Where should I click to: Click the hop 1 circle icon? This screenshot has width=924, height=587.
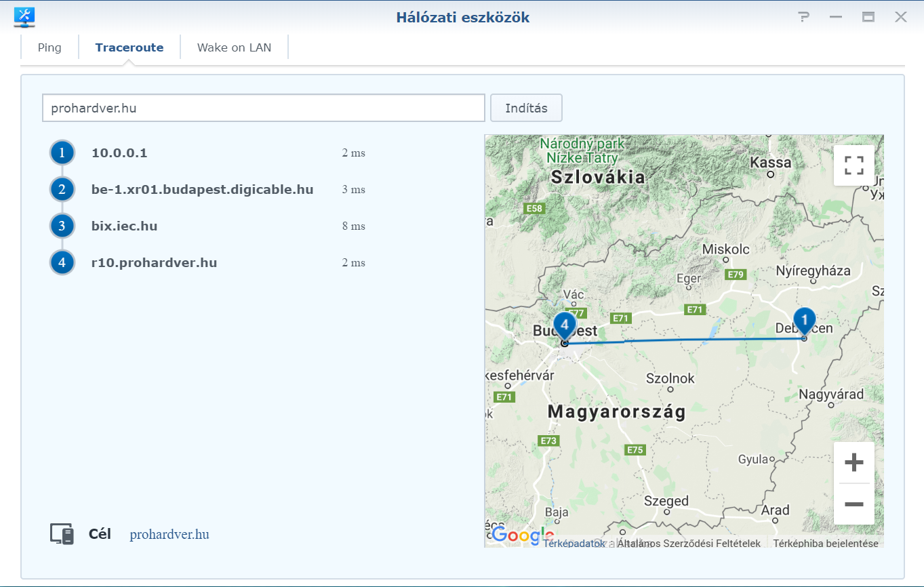[62, 153]
